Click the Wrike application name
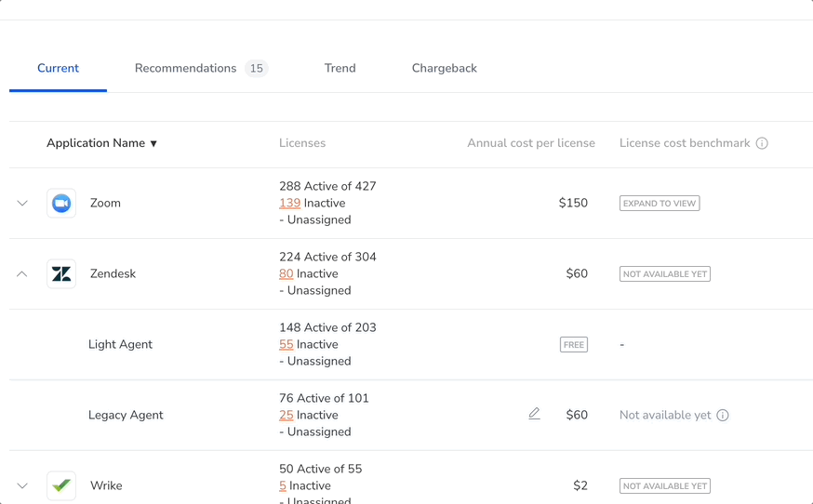813x504 pixels. [x=106, y=485]
